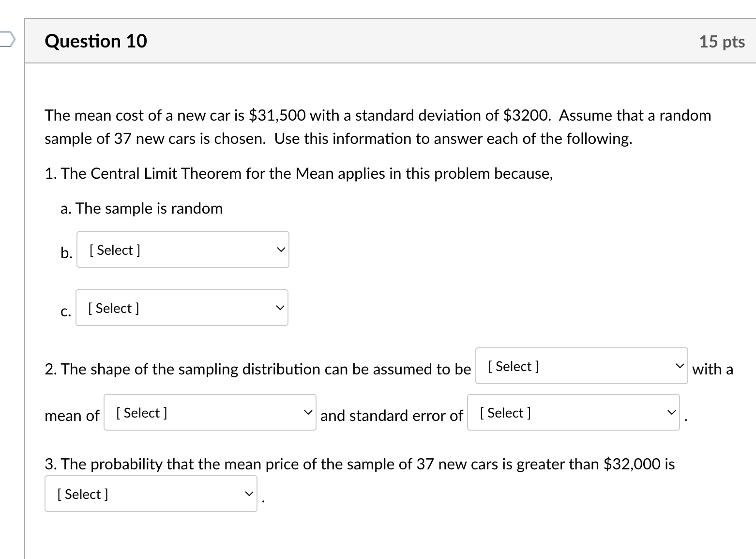Expand the sampling distribution shape dropdown

(x=581, y=366)
